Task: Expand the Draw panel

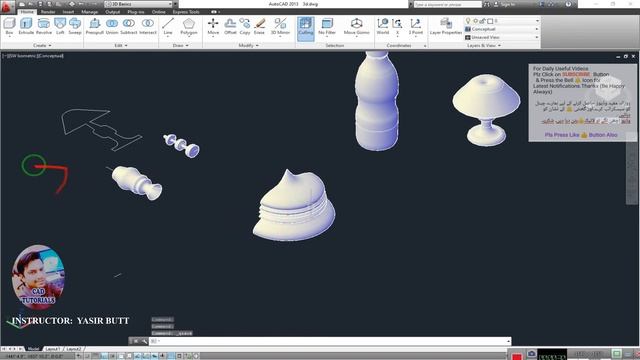Action: [x=180, y=45]
